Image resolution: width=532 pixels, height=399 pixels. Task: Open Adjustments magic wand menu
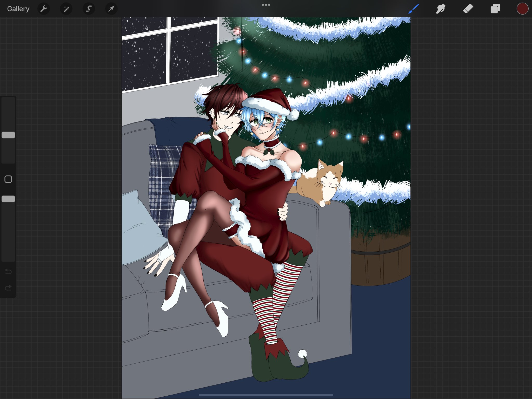point(66,9)
